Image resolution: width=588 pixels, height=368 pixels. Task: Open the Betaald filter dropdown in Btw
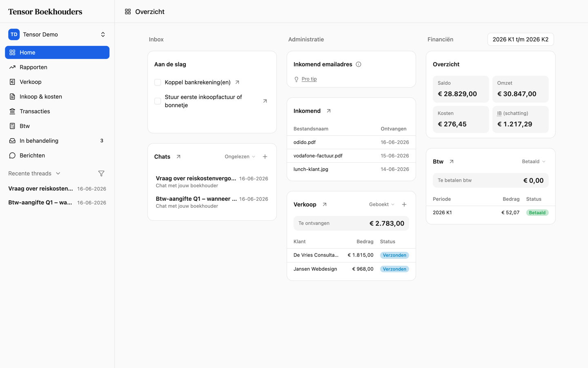click(x=534, y=162)
